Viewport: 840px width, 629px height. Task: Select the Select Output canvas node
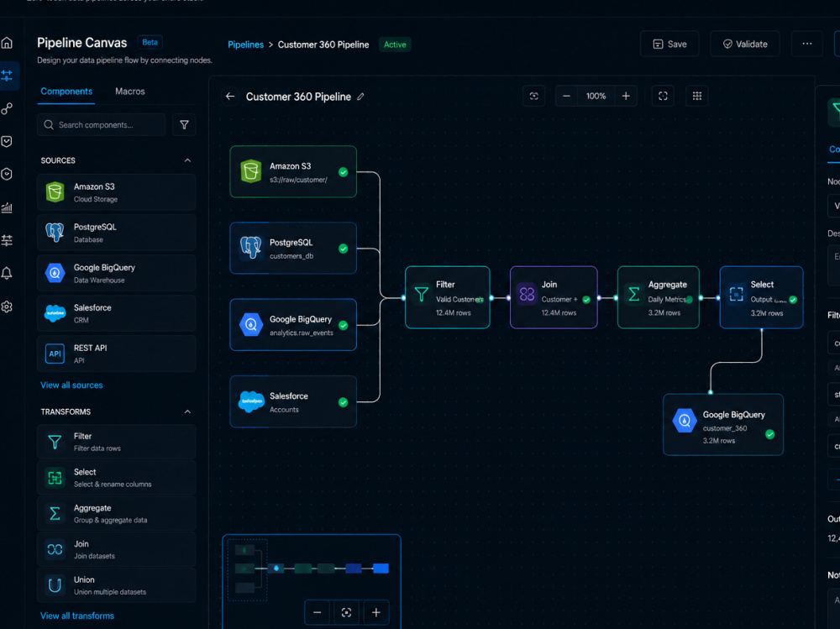(x=762, y=298)
